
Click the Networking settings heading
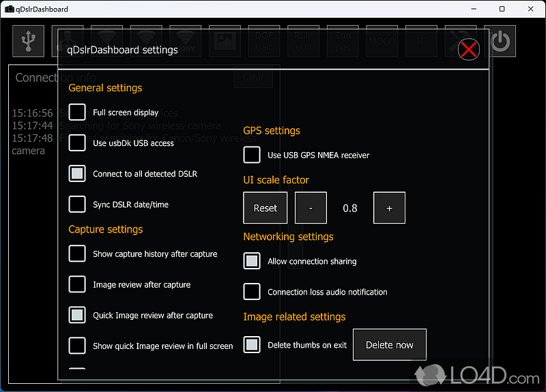(288, 237)
